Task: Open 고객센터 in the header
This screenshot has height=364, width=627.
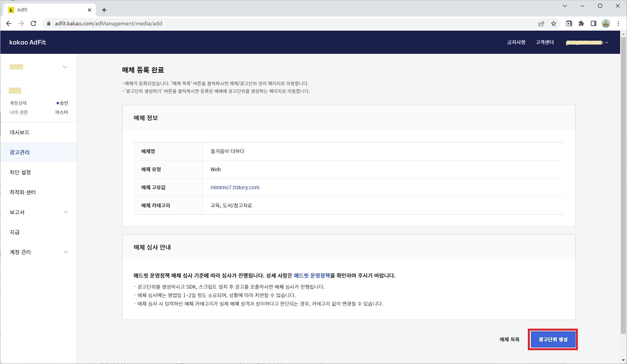Action: pyautogui.click(x=545, y=42)
